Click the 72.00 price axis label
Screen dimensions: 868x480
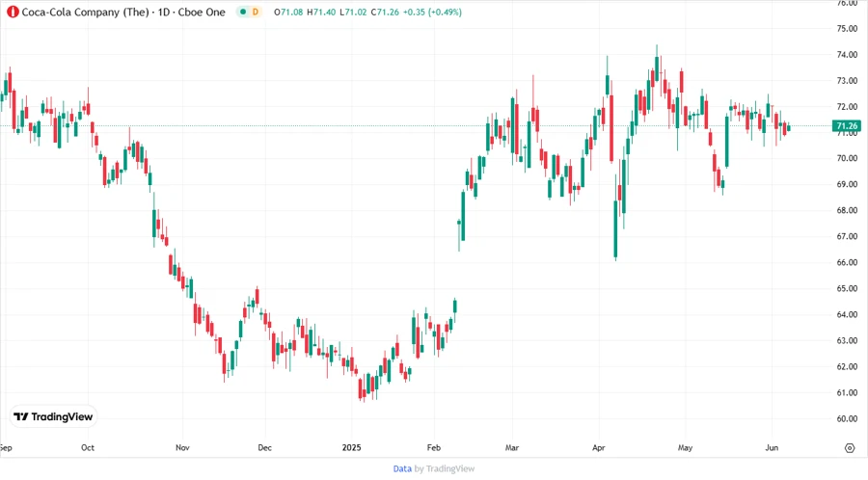tap(847, 107)
